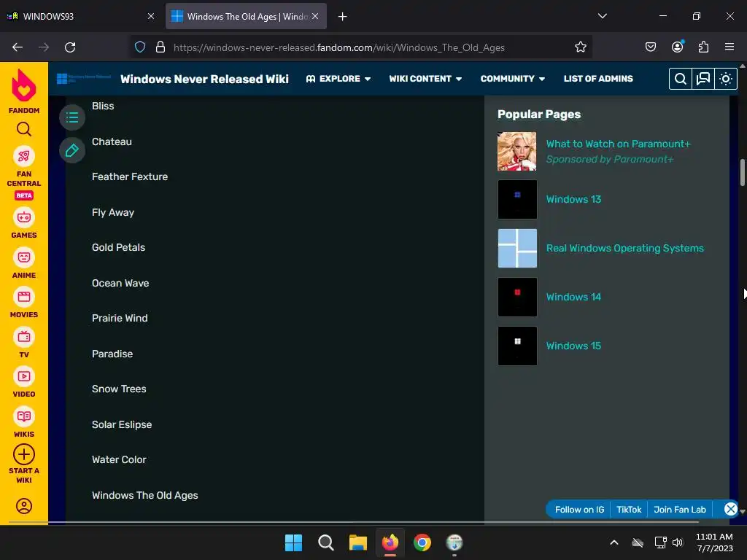Open wiki Discuss speech bubbles icon

click(x=703, y=79)
